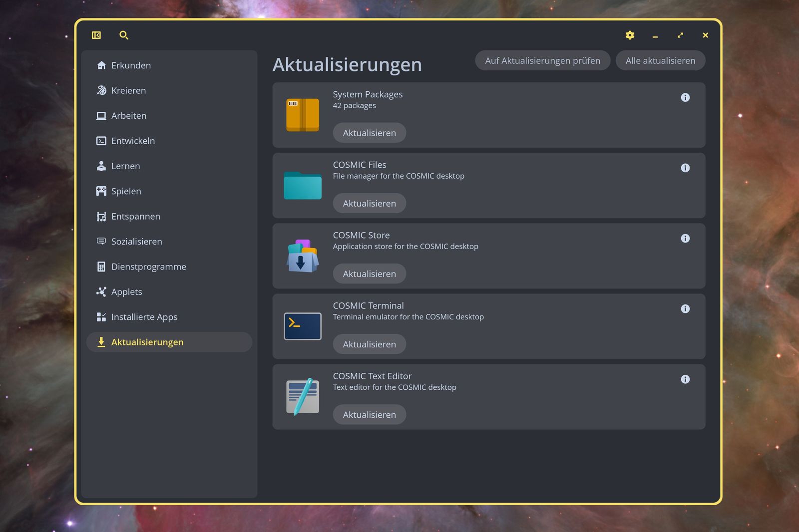Click the COSMIC Text Editor title
The image size is (799, 532).
tap(373, 376)
